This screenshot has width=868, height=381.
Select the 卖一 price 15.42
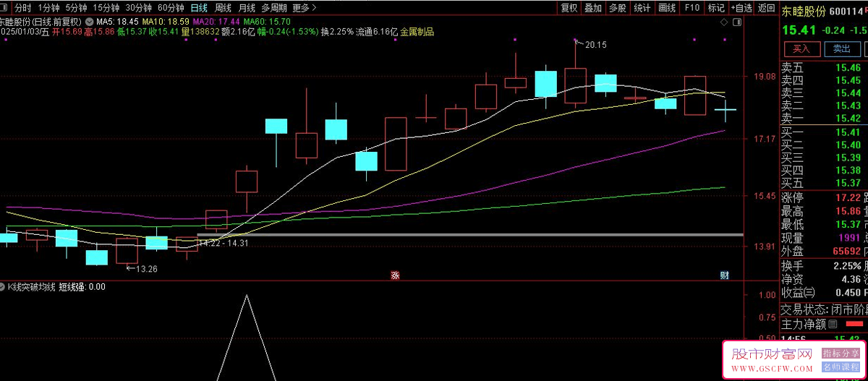(848, 118)
